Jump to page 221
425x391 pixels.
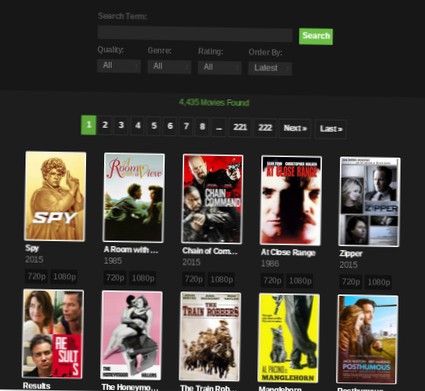[x=240, y=128]
